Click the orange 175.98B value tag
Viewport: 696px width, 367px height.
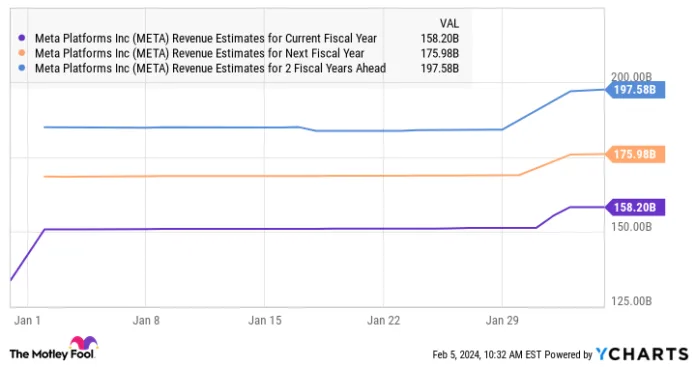(x=636, y=154)
